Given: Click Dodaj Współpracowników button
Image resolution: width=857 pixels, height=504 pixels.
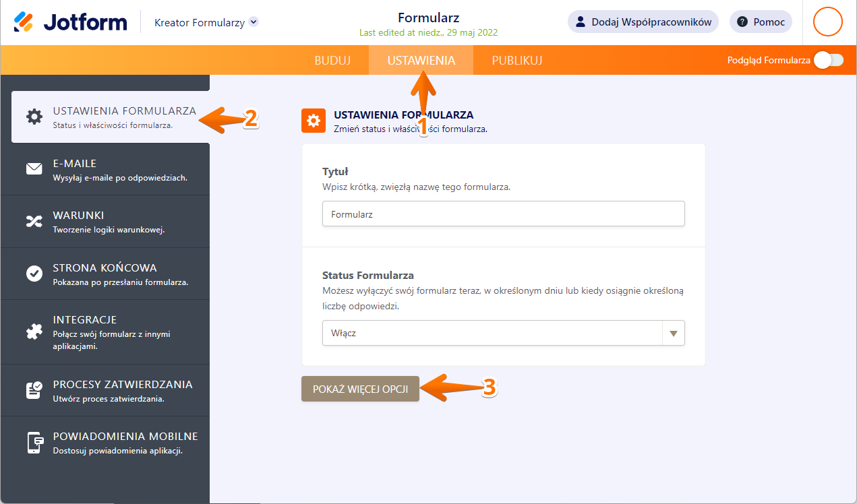Looking at the screenshot, I should pyautogui.click(x=643, y=22).
